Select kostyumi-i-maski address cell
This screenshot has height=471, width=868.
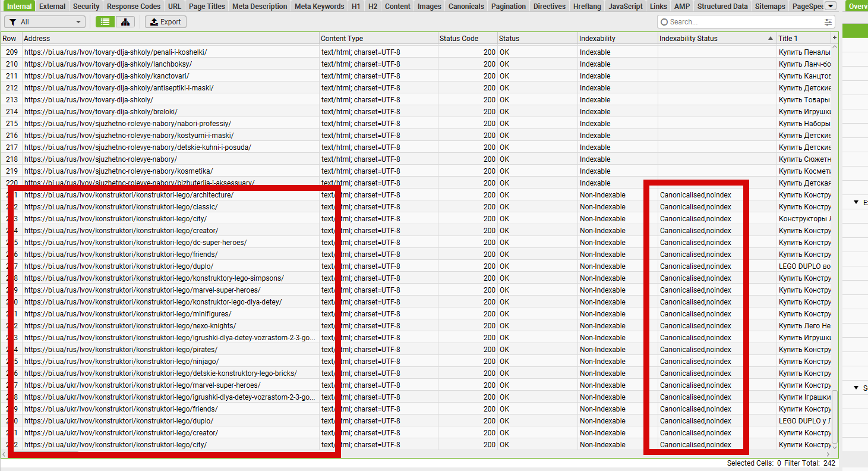(171, 136)
